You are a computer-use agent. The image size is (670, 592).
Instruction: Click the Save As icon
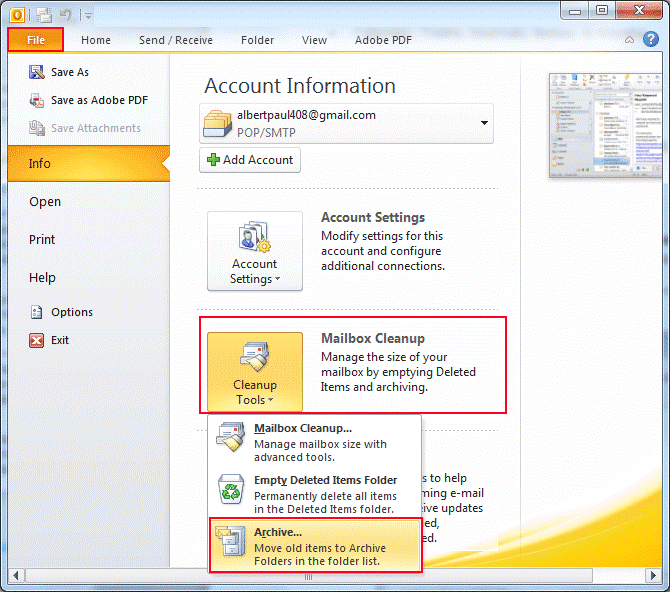(37, 72)
